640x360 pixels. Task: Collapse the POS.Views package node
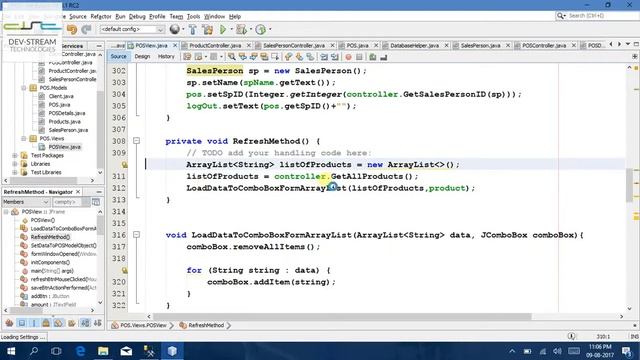coord(23,138)
